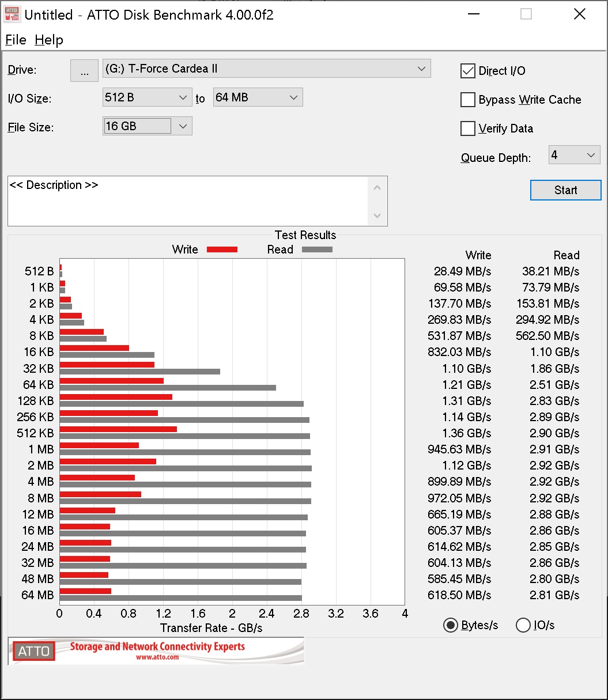Viewport: 608px width, 700px height.
Task: Select the IO/s radio button
Action: [523, 625]
